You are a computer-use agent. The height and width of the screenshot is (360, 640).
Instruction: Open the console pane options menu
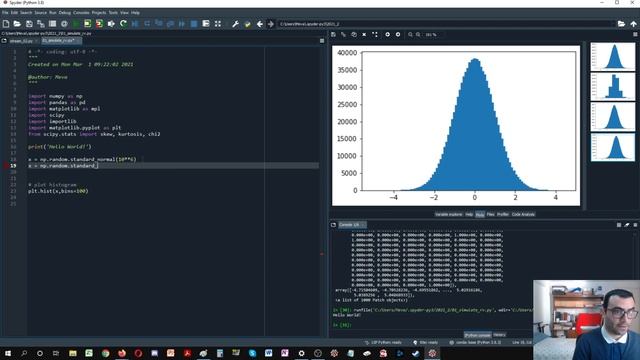point(635,225)
